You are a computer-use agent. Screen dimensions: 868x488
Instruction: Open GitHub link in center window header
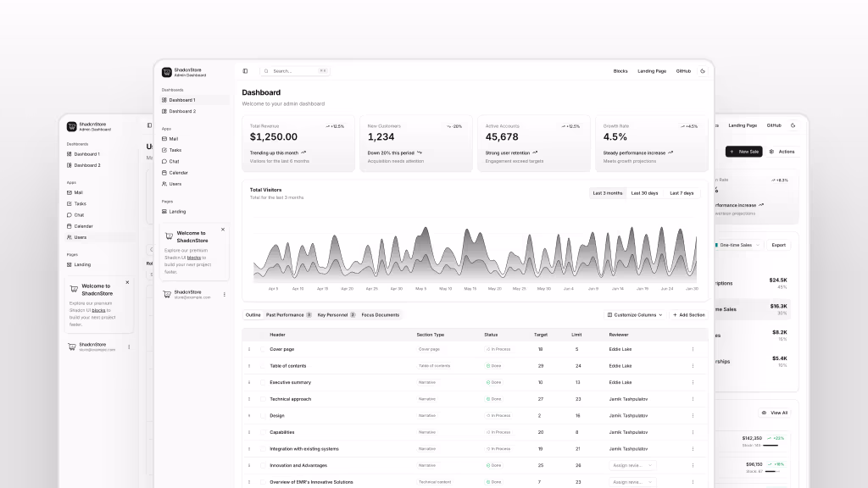(683, 71)
